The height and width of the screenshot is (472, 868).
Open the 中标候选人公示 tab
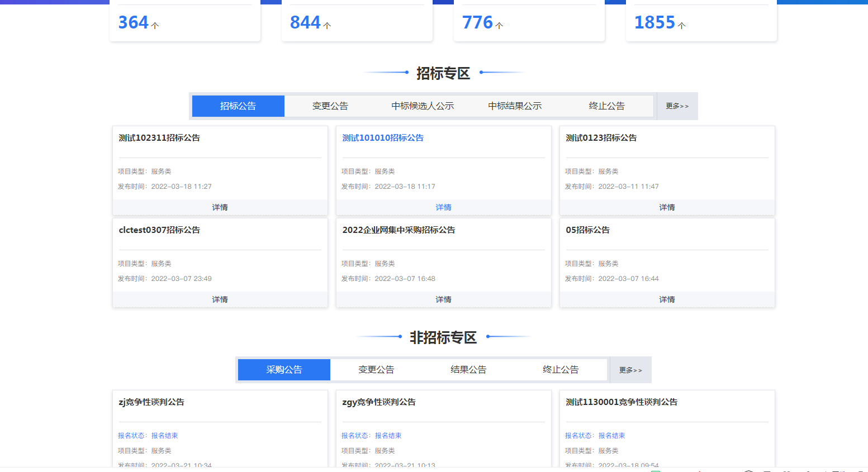pyautogui.click(x=422, y=106)
